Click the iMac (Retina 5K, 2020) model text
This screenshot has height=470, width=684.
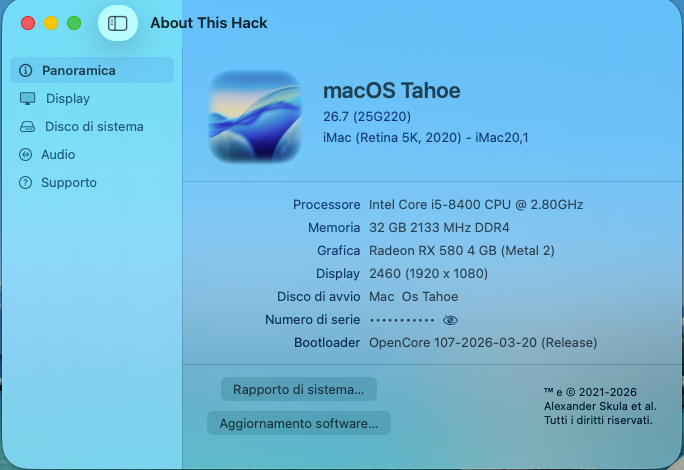[426, 138]
